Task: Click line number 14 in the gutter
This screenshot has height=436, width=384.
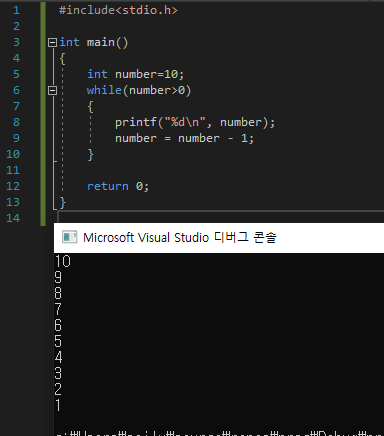Action: click(13, 218)
